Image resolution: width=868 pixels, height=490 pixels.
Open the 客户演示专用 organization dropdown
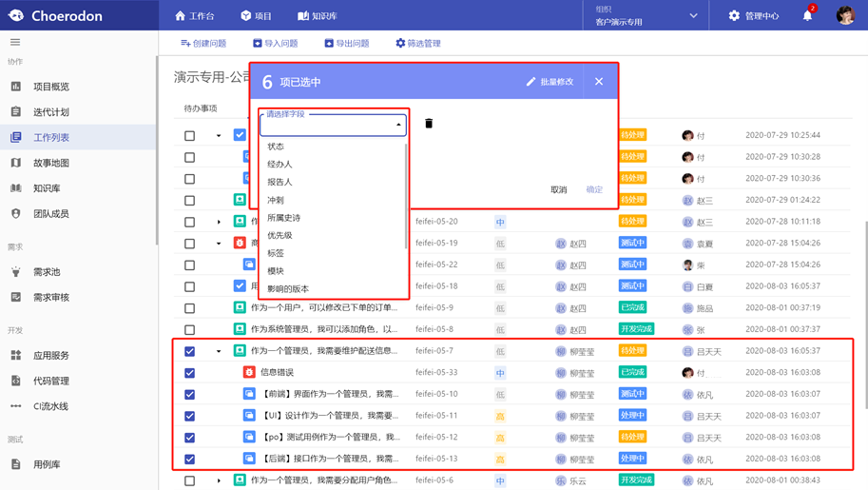(646, 15)
